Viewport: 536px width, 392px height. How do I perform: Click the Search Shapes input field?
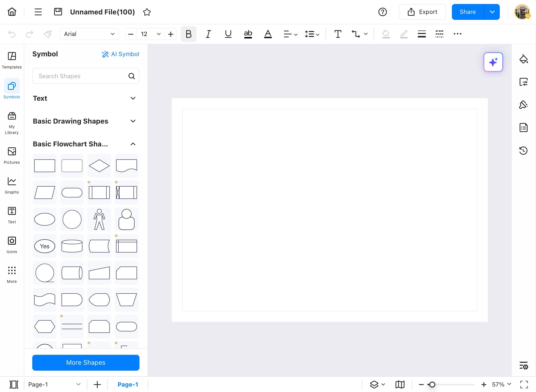(82, 76)
